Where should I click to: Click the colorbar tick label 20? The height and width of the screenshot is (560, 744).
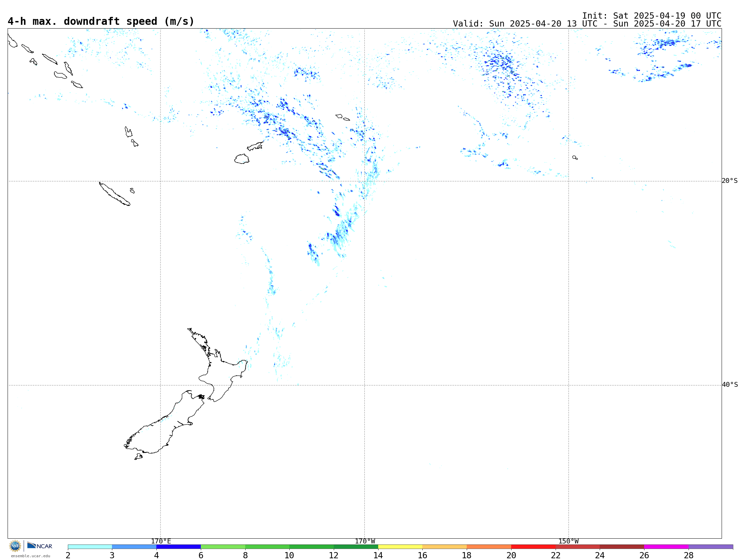click(x=511, y=555)
